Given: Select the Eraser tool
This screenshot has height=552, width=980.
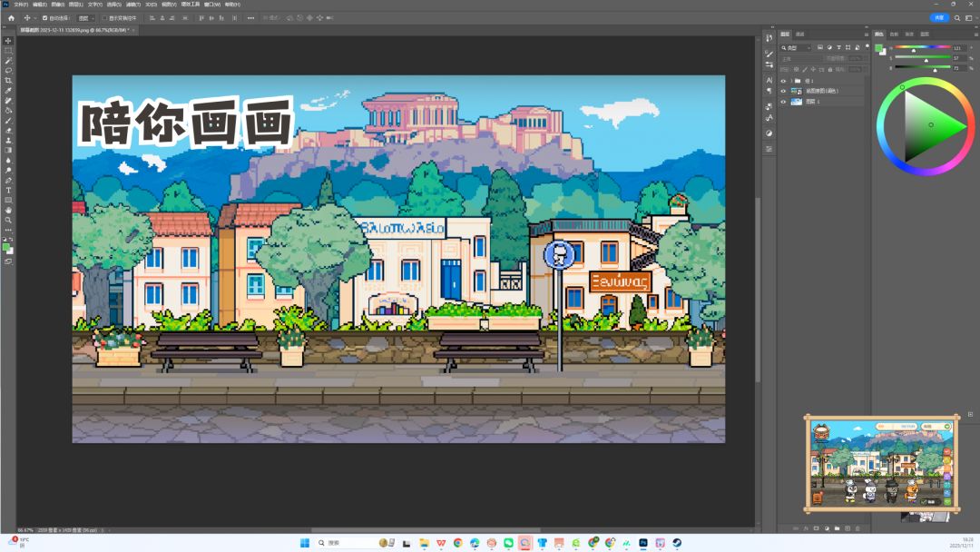Looking at the screenshot, I should point(8,130).
